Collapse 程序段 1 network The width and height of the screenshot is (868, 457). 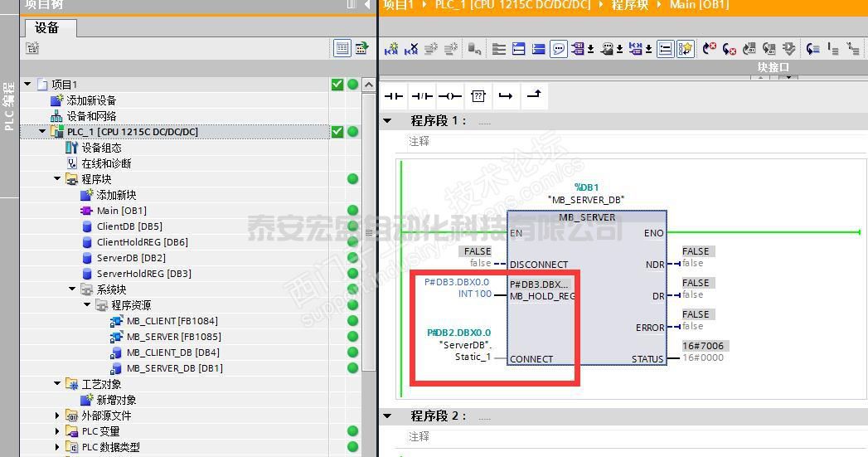(x=387, y=121)
